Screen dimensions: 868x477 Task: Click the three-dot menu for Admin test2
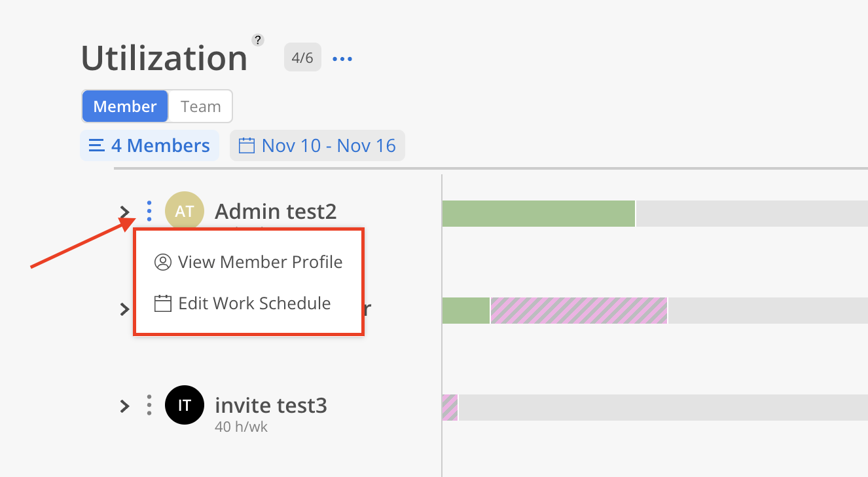coord(149,211)
